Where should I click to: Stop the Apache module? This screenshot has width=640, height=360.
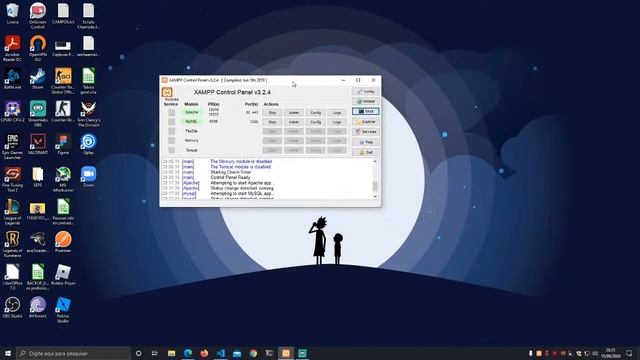point(272,112)
